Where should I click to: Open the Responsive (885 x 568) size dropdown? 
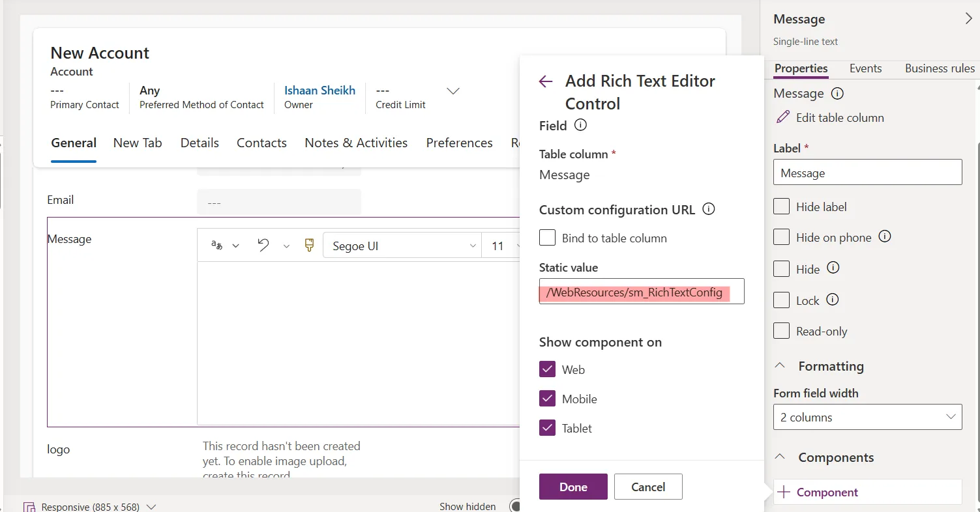tap(151, 506)
